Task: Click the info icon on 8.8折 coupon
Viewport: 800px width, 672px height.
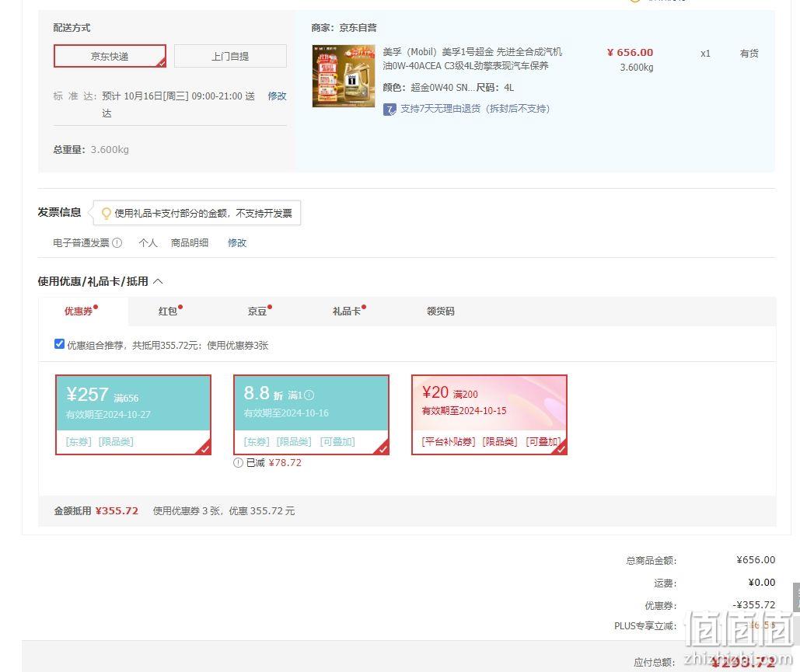Action: tap(309, 395)
